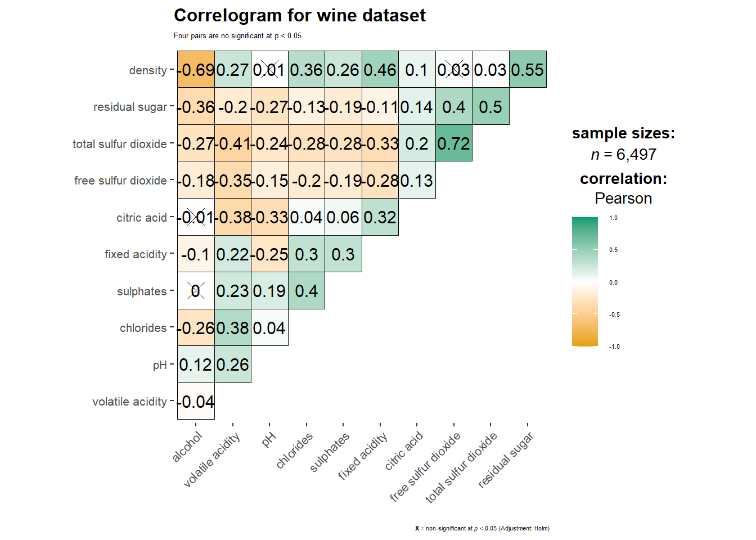Select the 'Pearson' correlation label

pos(623,199)
